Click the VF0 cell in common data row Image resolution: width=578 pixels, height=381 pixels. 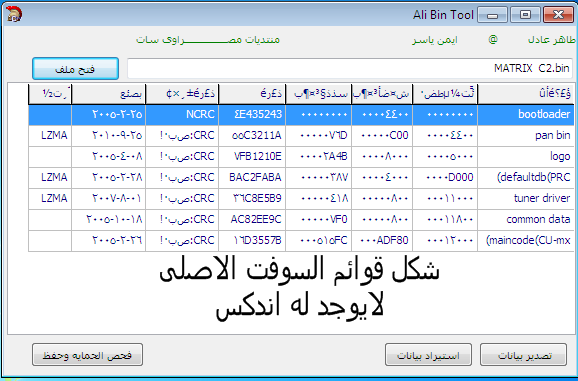(318, 219)
